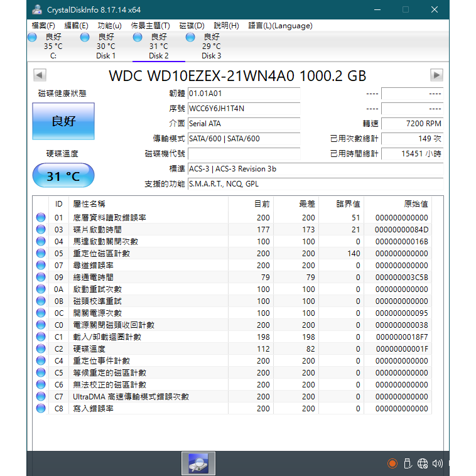Click the serial number field WCC6Y6JH1T4N

click(x=244, y=109)
